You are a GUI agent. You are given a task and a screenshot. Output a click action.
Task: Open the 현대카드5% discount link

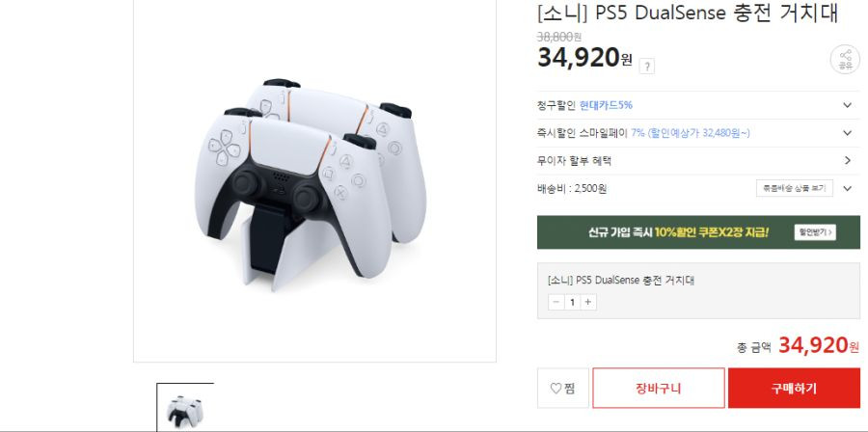tap(607, 105)
